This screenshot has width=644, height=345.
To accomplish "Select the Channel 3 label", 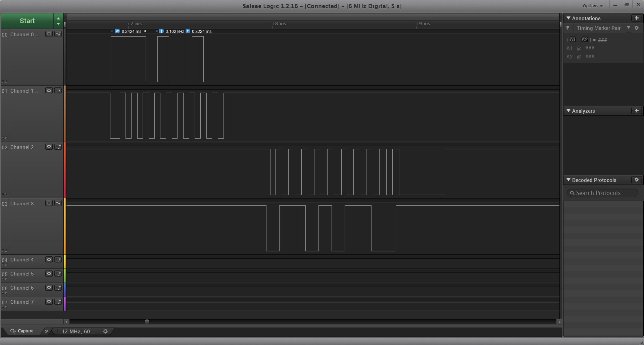I will 22,203.
